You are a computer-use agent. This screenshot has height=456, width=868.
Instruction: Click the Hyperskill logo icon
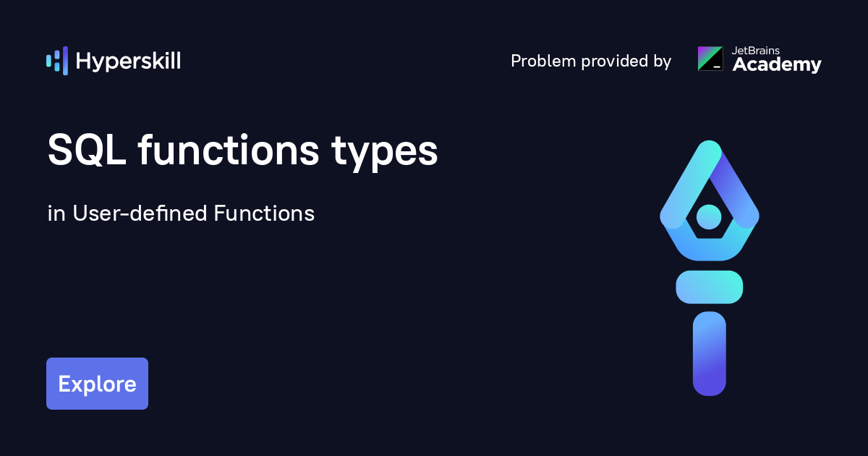click(56, 61)
